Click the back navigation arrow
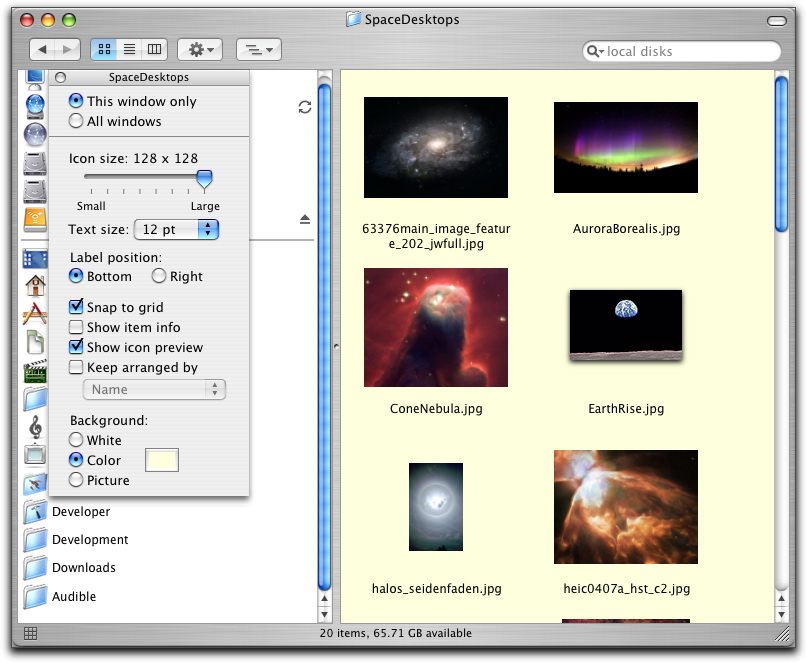The height and width of the screenshot is (663, 807). point(43,49)
